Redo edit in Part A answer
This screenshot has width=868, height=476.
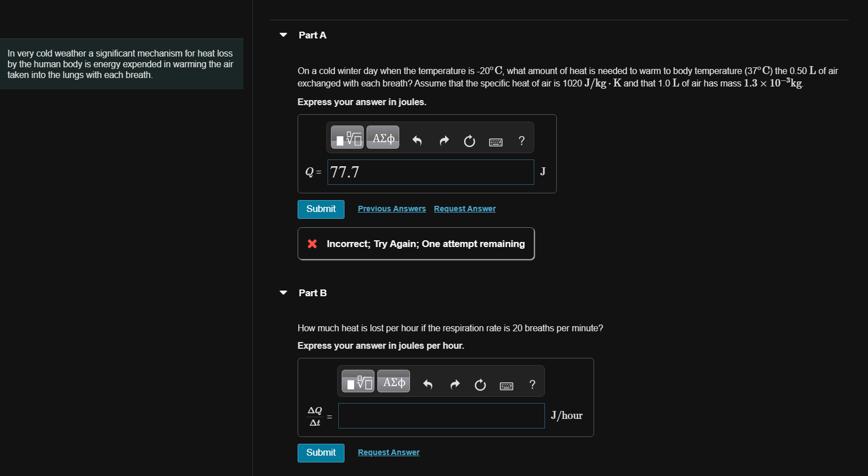pyautogui.click(x=444, y=140)
